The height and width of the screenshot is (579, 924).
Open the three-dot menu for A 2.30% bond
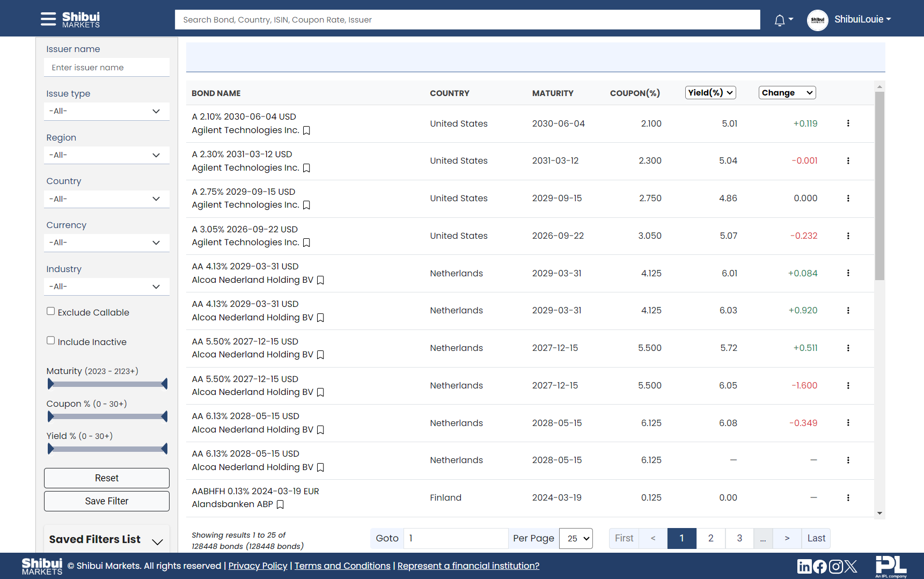point(848,161)
